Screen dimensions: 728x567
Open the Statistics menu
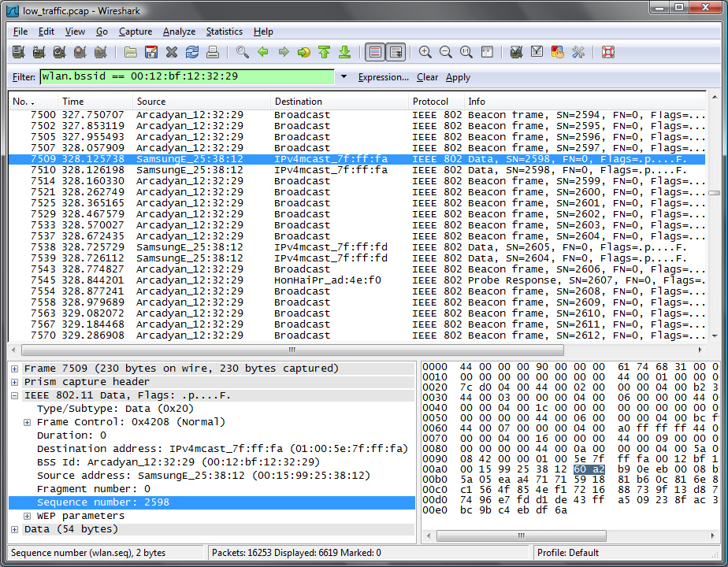pyautogui.click(x=224, y=31)
